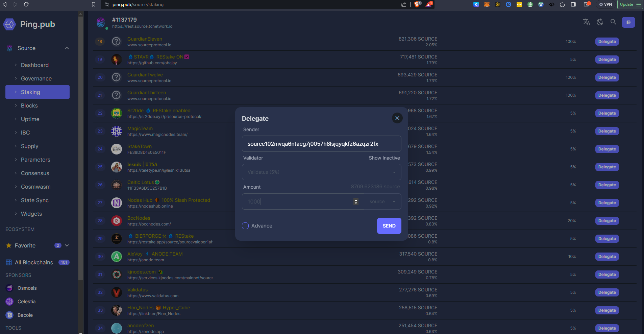Open Governance in the sidebar
The width and height of the screenshot is (644, 334).
36,78
